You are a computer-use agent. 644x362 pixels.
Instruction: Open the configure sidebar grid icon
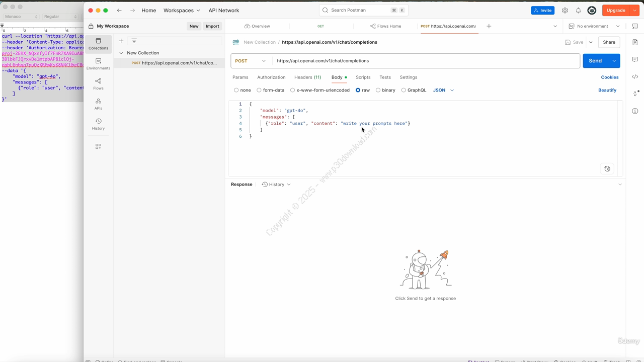(98, 146)
